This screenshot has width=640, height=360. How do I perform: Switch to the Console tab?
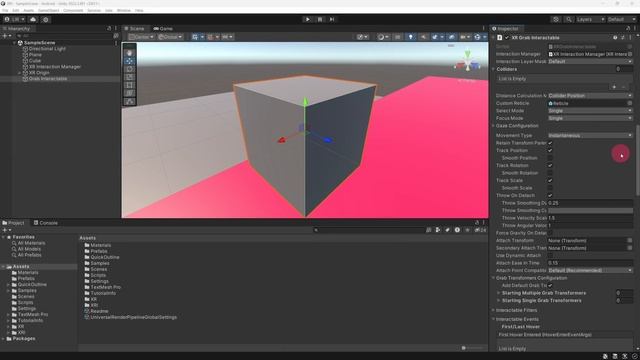coord(45,223)
